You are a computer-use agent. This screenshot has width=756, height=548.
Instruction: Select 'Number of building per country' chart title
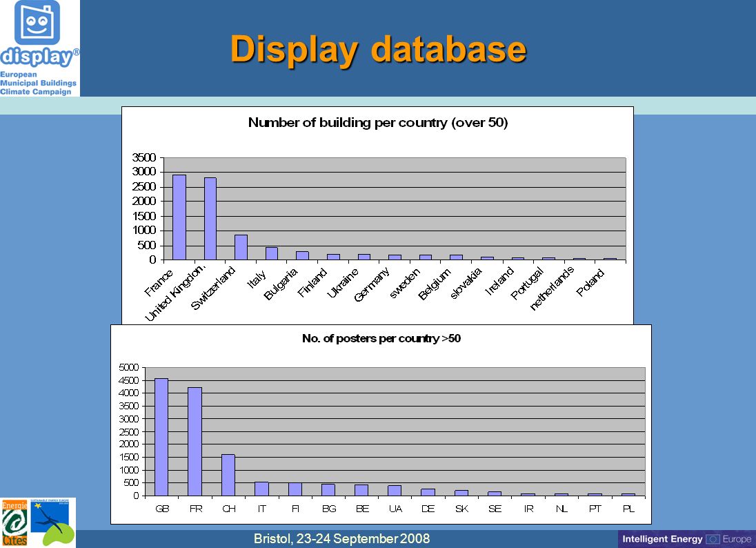click(x=378, y=123)
